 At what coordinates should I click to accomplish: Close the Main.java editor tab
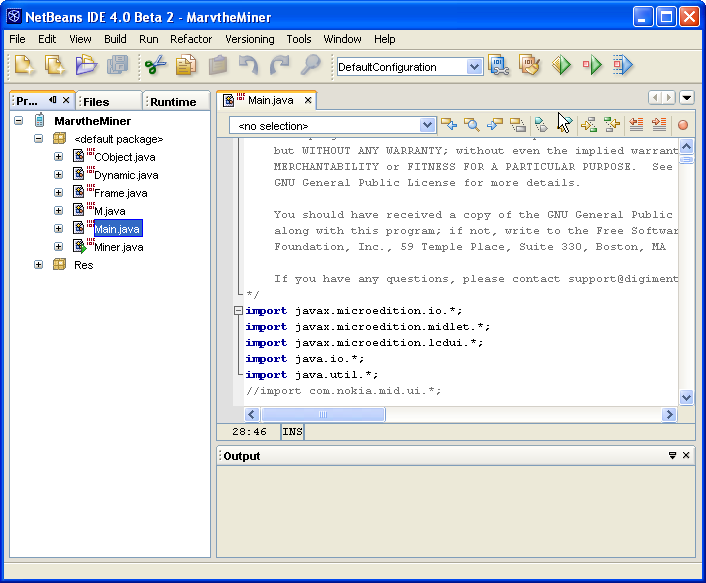click(x=308, y=100)
